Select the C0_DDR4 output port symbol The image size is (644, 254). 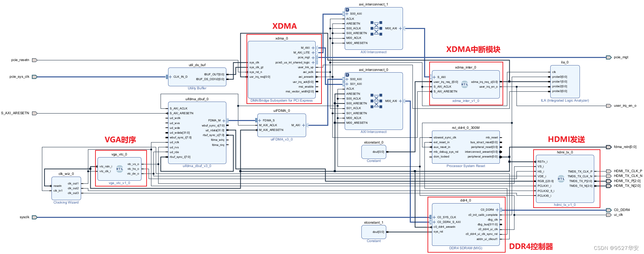609,210
